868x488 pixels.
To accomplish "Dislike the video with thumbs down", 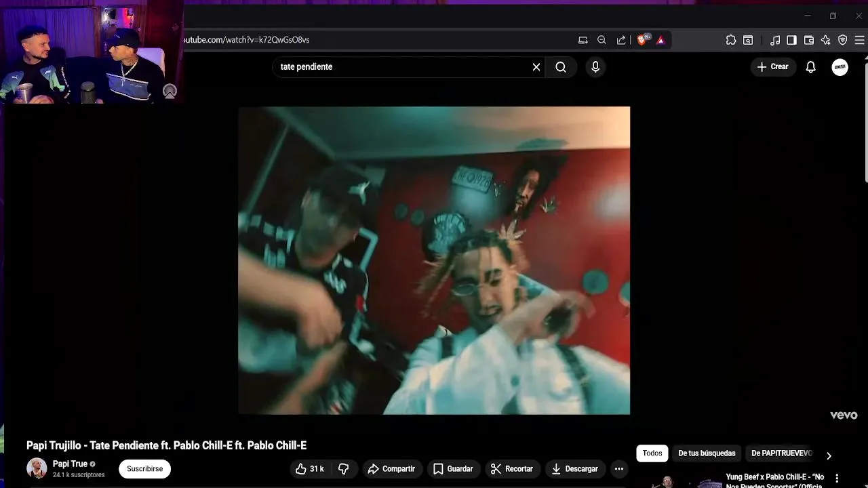I will (344, 469).
